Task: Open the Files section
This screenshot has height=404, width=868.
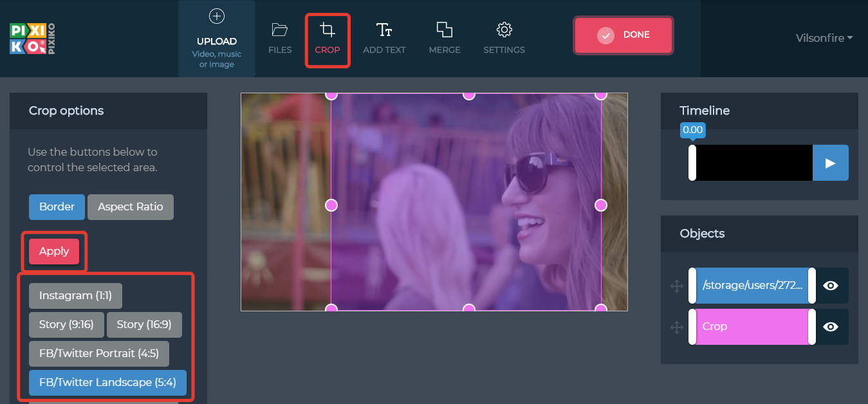Action: [280, 39]
